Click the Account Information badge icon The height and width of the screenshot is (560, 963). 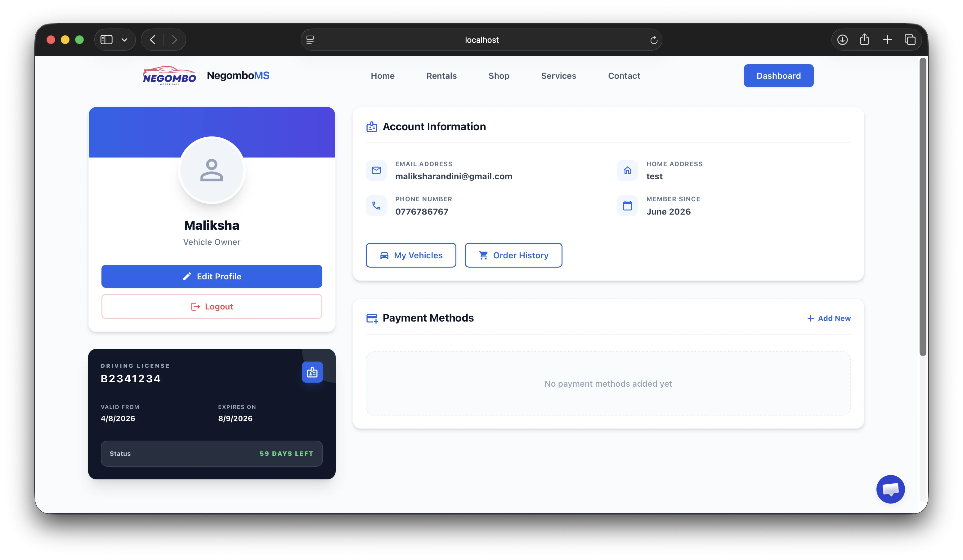click(x=371, y=127)
